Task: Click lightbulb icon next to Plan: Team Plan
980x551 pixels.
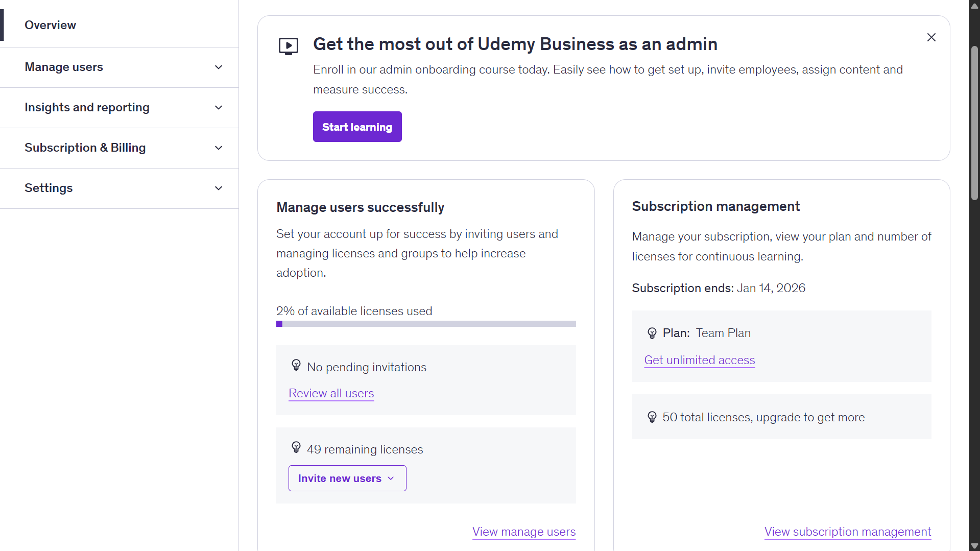Action: [x=652, y=333]
